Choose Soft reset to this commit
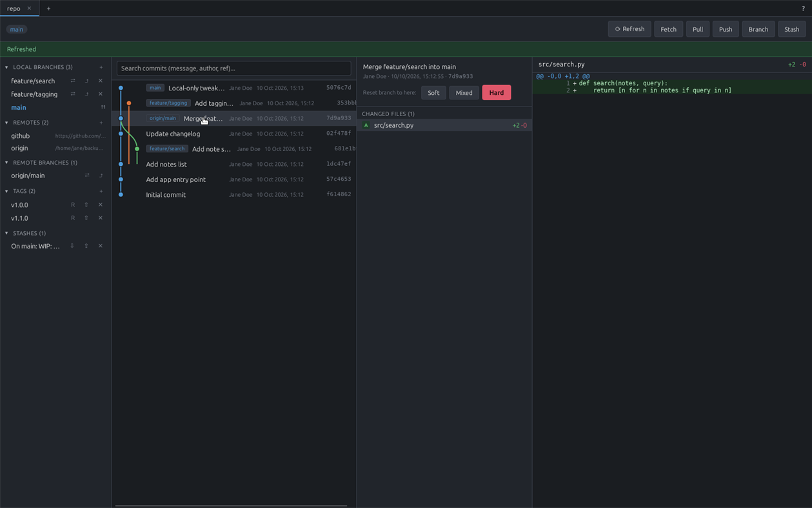 (433, 92)
